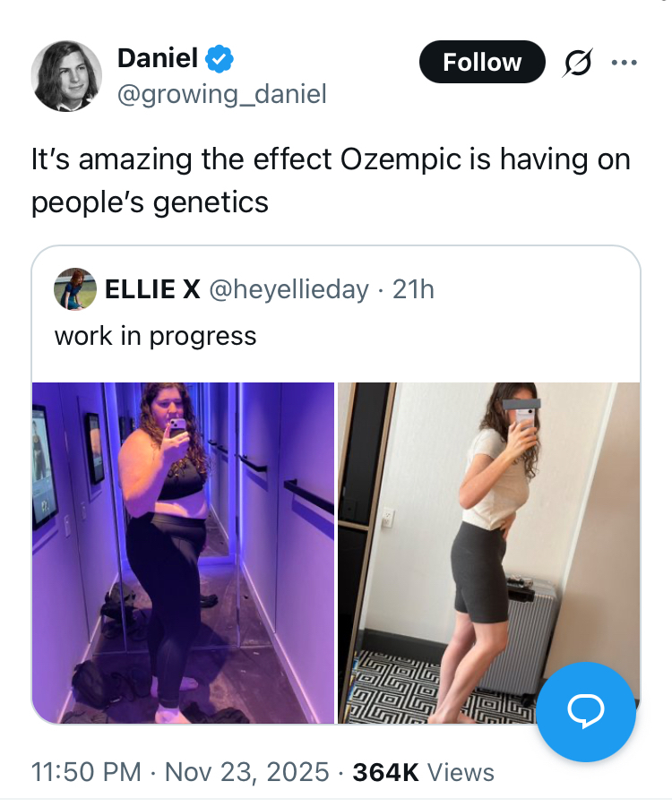Open ELLIE X's small avatar
The width and height of the screenshot is (672, 807).
pyautogui.click(x=75, y=289)
